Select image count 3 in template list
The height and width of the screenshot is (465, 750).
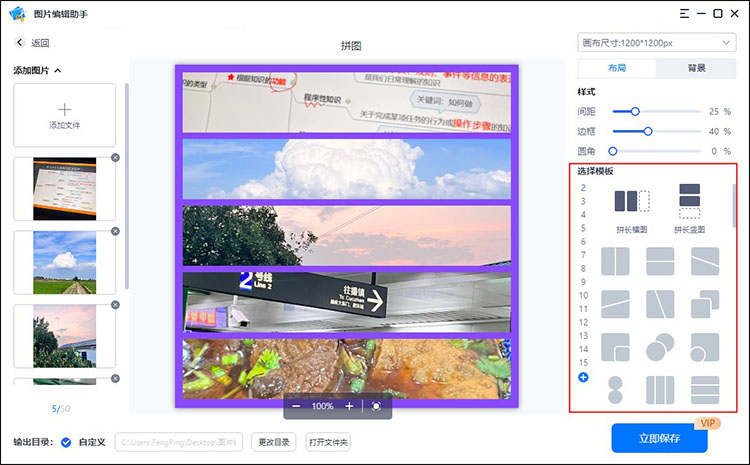tap(583, 201)
